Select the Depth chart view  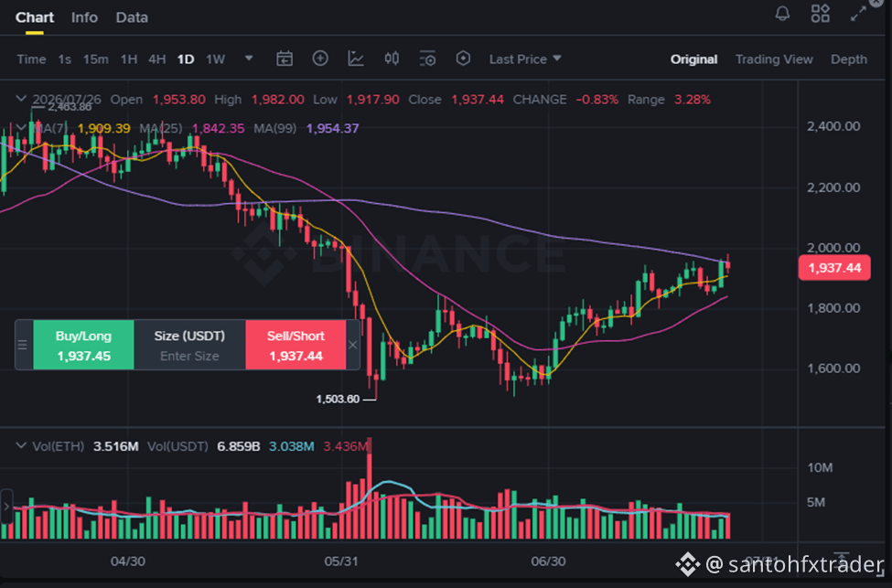click(849, 59)
